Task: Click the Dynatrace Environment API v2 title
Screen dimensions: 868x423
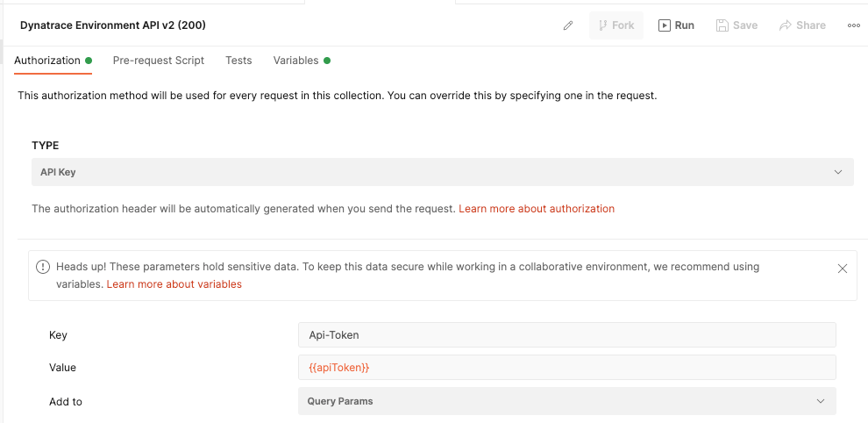Action: pyautogui.click(x=113, y=25)
